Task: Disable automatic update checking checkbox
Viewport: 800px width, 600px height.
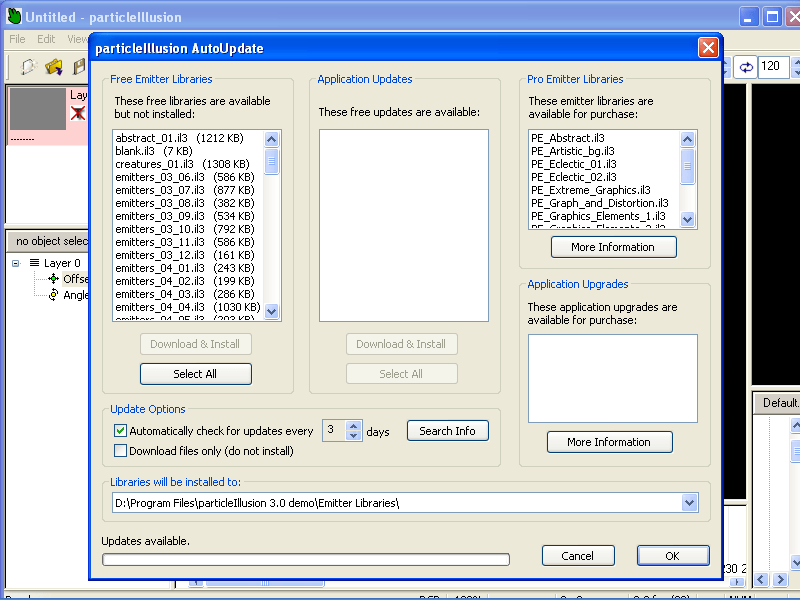Action: click(121, 431)
